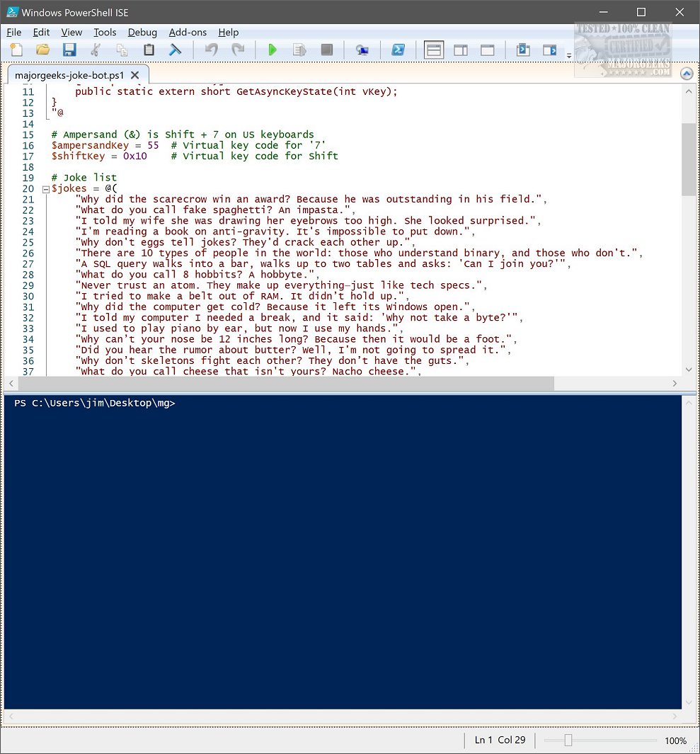700x754 pixels.
Task: Open the Debug menu
Action: [142, 33]
